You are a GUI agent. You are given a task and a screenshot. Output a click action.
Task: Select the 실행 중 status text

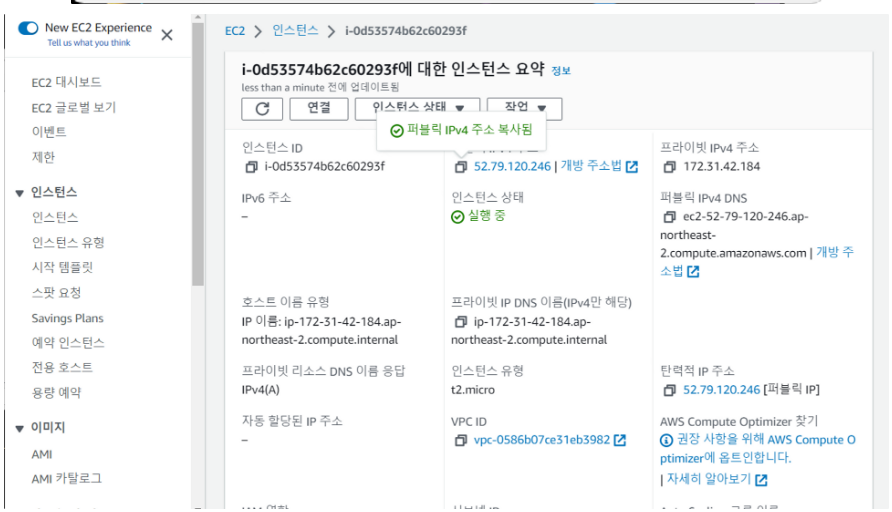tap(486, 216)
